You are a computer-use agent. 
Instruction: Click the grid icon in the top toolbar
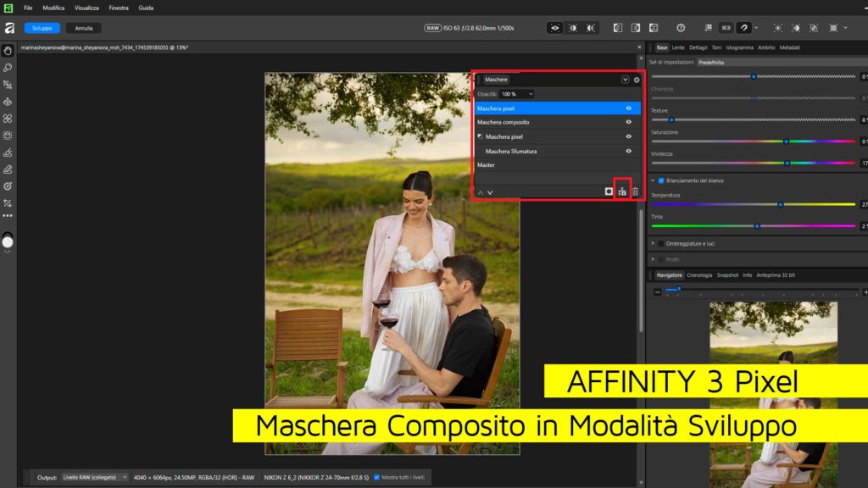[708, 28]
